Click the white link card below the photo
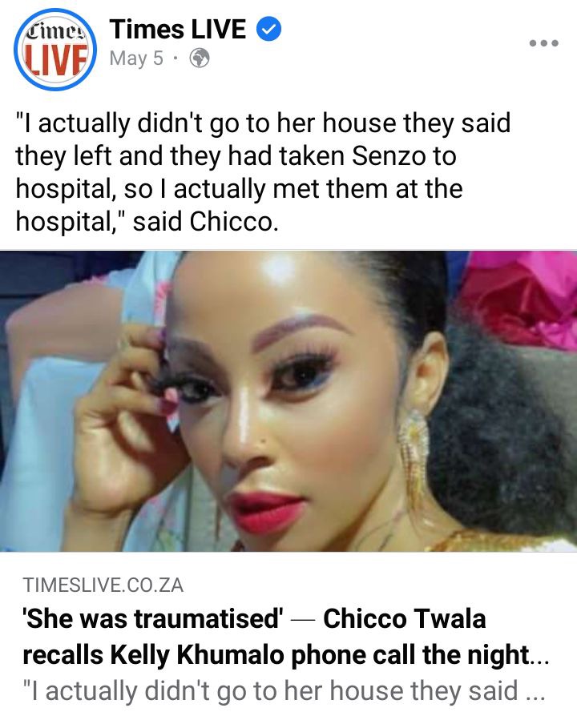Image resolution: width=577 pixels, height=728 pixels. click(288, 640)
